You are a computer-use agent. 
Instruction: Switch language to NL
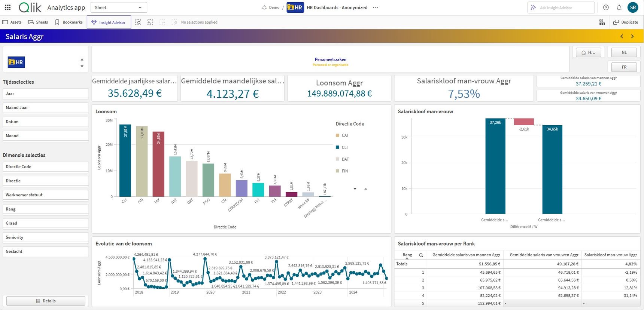[624, 52]
